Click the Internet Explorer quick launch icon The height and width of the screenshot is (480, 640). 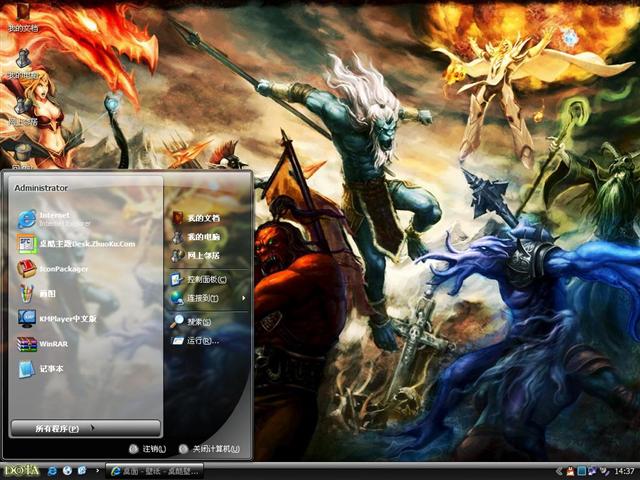click(53, 471)
